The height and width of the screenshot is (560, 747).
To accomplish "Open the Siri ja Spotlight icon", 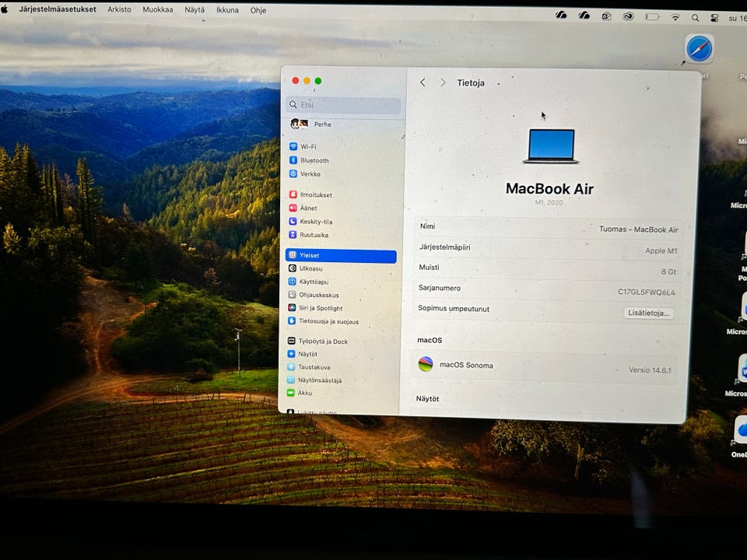I will 292,308.
